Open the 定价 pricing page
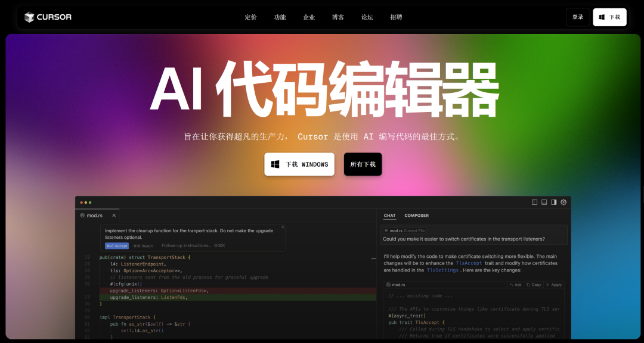Screen dimensions: 644x343 pyautogui.click(x=250, y=17)
